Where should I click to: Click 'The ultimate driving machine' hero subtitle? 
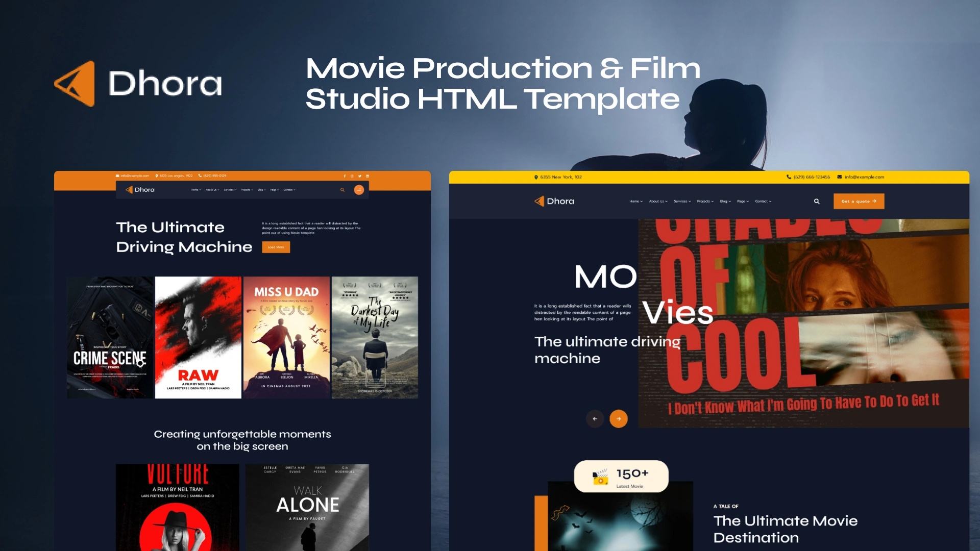[x=607, y=349]
